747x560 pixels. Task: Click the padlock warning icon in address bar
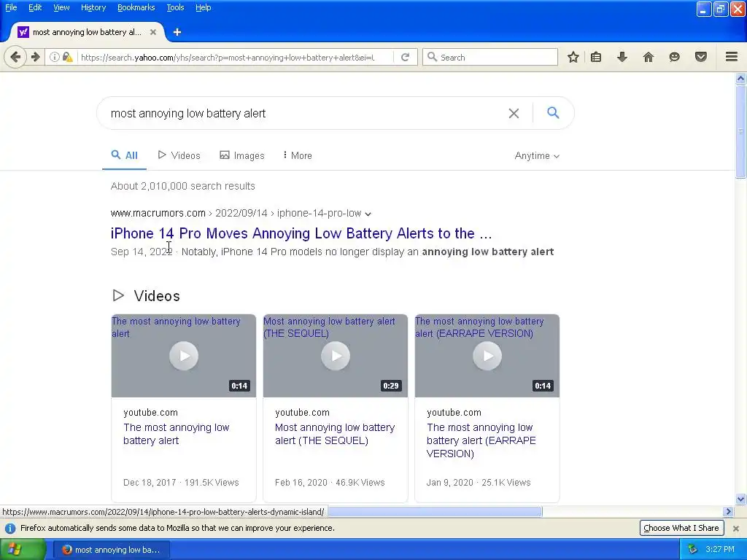[x=68, y=58]
